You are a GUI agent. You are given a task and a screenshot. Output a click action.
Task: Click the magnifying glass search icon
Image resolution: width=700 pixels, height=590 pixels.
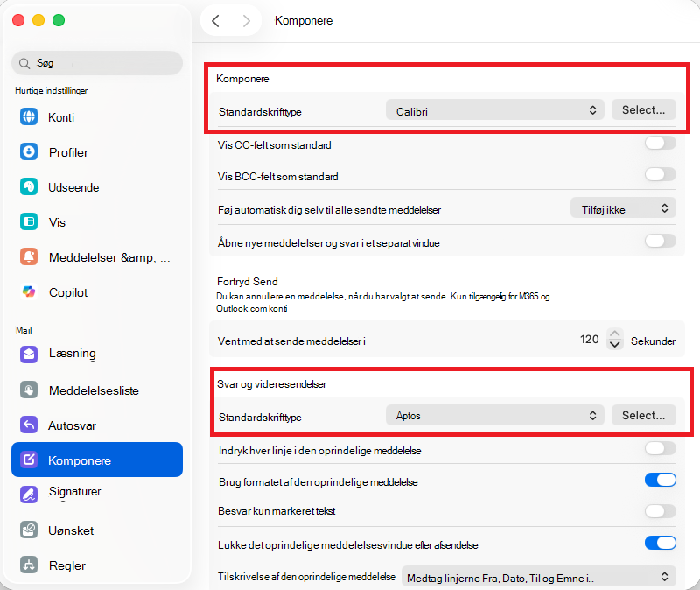coord(24,63)
